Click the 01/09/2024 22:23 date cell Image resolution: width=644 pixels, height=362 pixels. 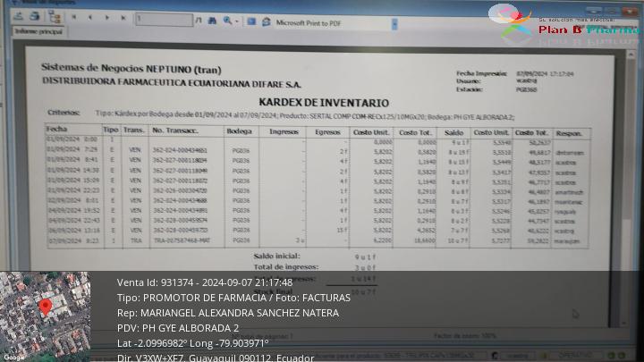pyautogui.click(x=73, y=190)
